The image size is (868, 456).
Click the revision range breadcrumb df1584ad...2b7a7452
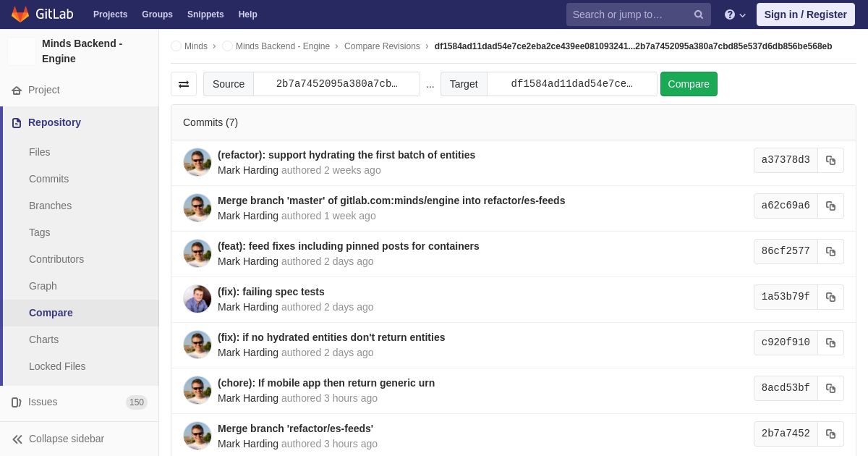coord(633,46)
